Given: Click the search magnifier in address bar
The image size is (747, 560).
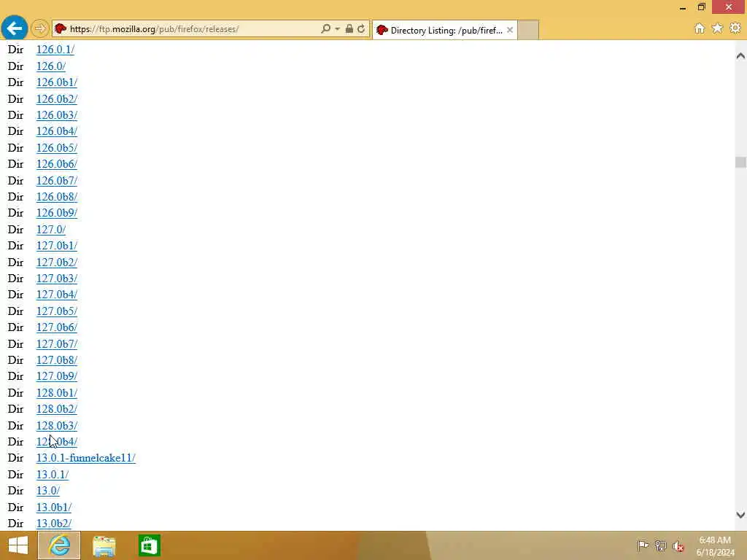Looking at the screenshot, I should tap(325, 29).
